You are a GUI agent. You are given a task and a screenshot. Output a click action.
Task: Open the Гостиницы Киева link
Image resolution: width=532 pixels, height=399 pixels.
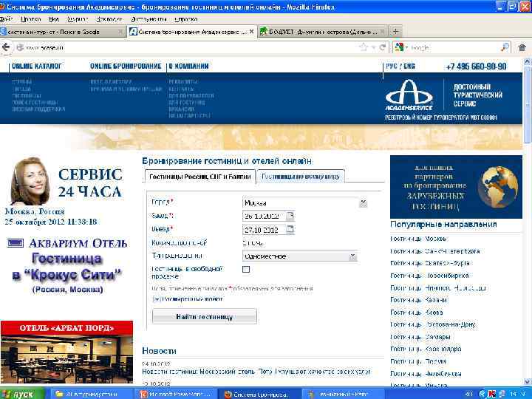(417, 312)
